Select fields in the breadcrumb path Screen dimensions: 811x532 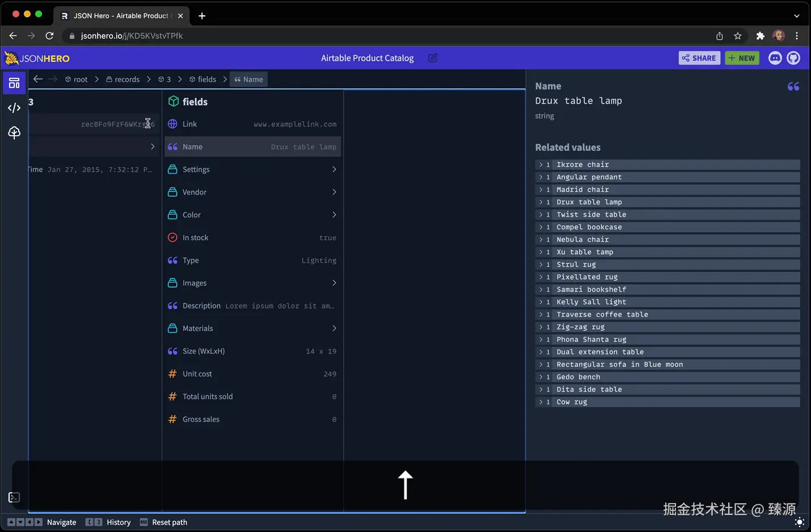click(x=202, y=79)
